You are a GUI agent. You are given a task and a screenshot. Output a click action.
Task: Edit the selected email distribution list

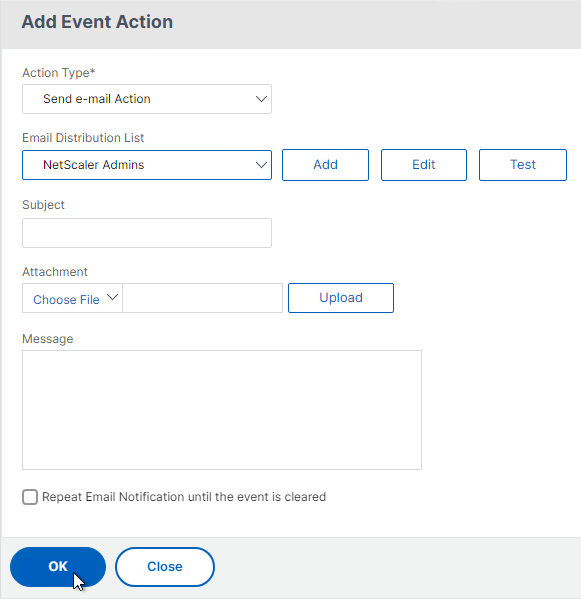[424, 165]
